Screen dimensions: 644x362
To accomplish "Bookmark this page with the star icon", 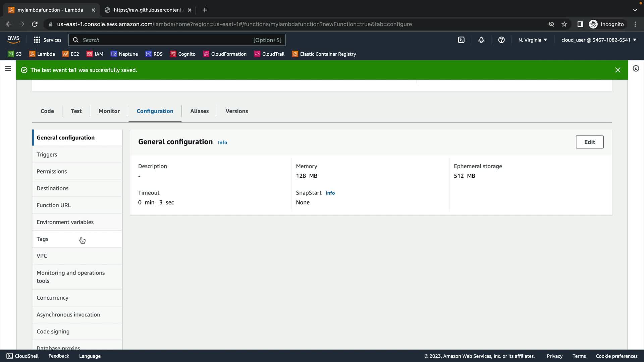I will click(x=564, y=24).
